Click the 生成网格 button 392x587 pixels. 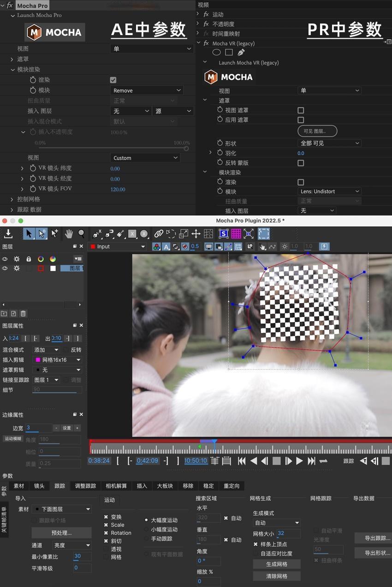[276, 564]
